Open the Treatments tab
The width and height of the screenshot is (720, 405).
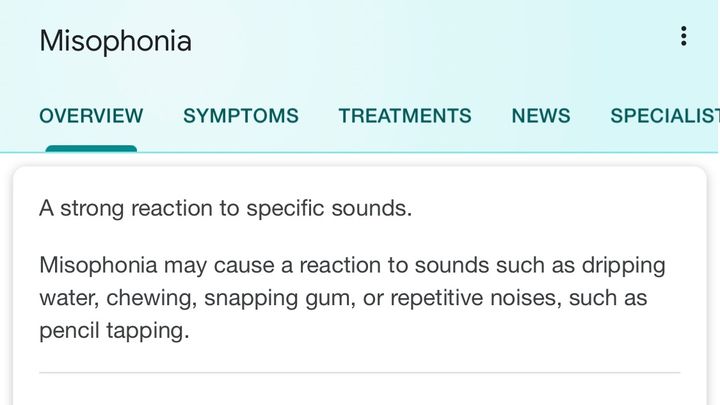click(404, 116)
